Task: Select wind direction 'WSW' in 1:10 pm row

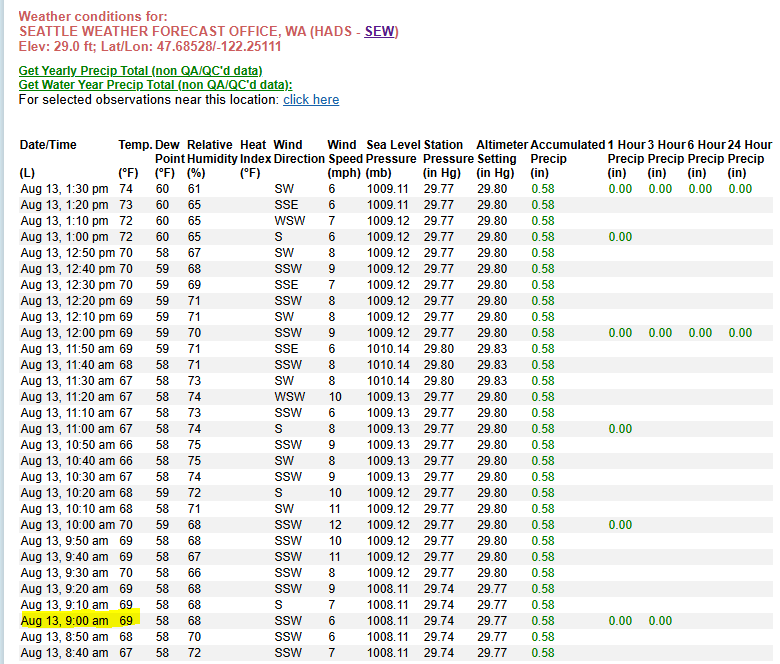Action: (x=290, y=221)
